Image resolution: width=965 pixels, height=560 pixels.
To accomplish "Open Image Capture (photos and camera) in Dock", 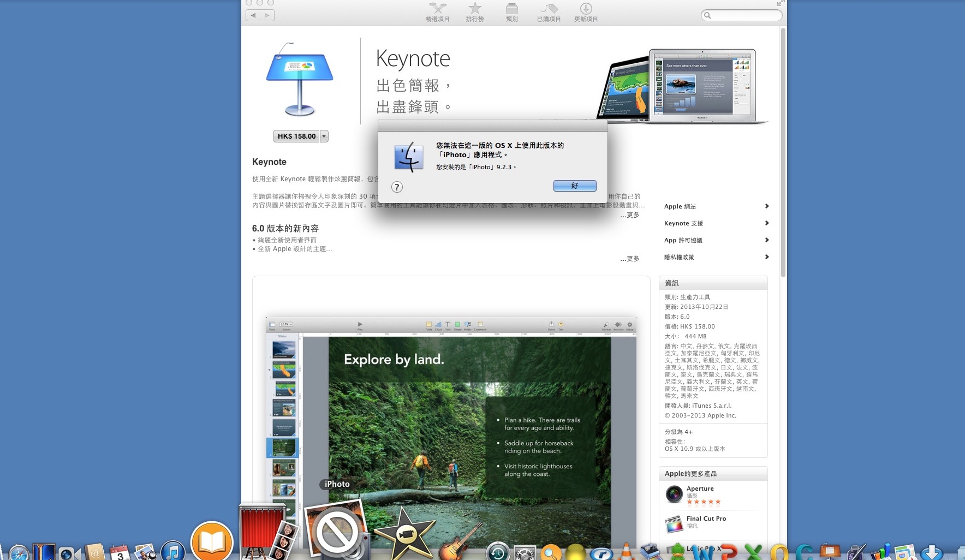I will pyautogui.click(x=146, y=551).
